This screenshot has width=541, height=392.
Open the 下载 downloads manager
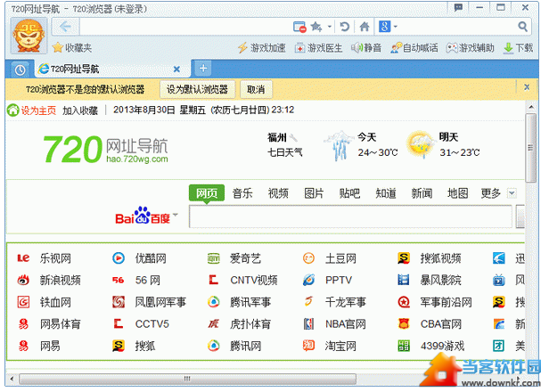[x=518, y=47]
